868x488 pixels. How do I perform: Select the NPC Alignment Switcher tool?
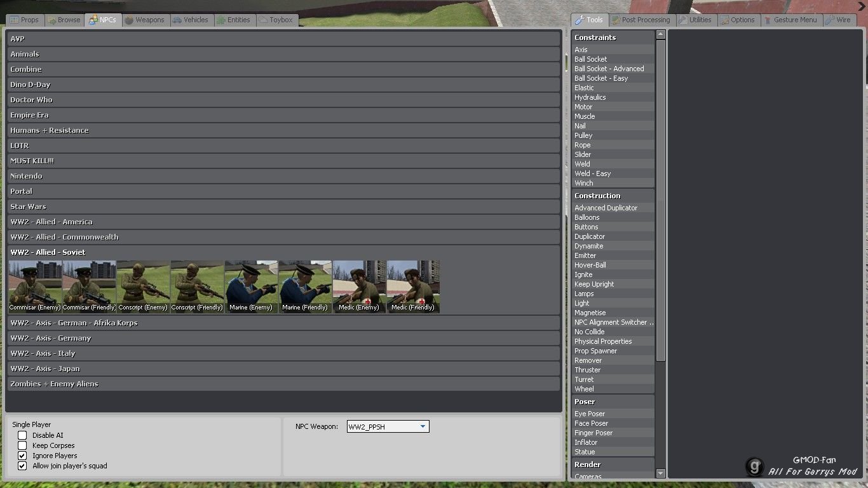(613, 322)
